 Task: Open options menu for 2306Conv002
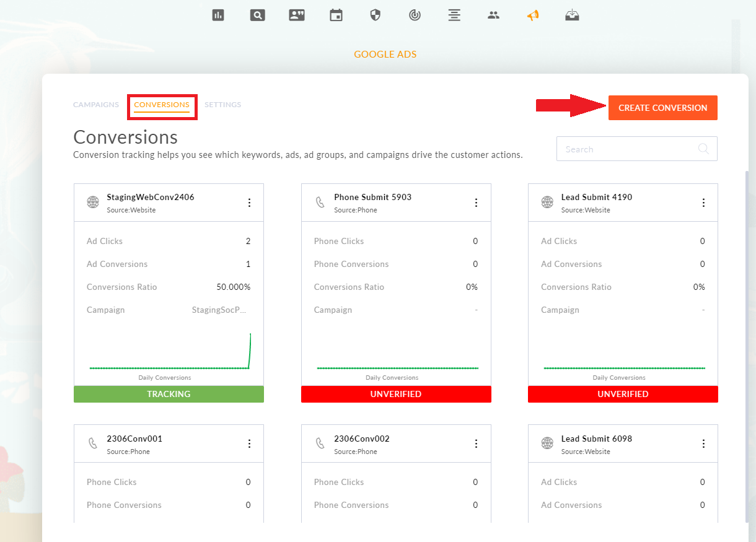476,444
